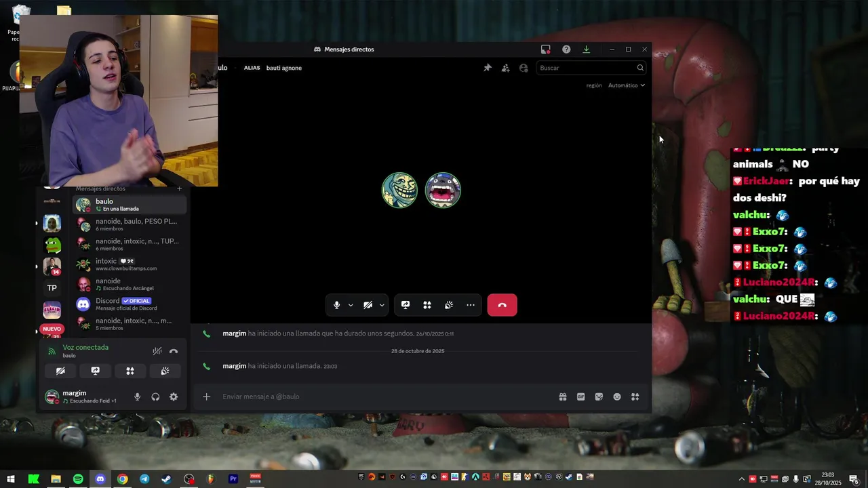Show hidden tray icons chevron
The image size is (868, 488).
click(741, 479)
